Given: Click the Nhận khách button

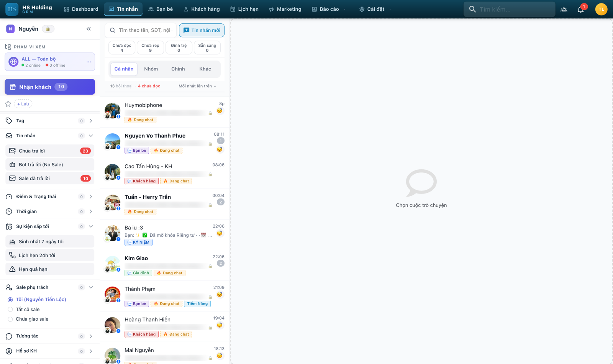Looking at the screenshot, I should (x=50, y=87).
